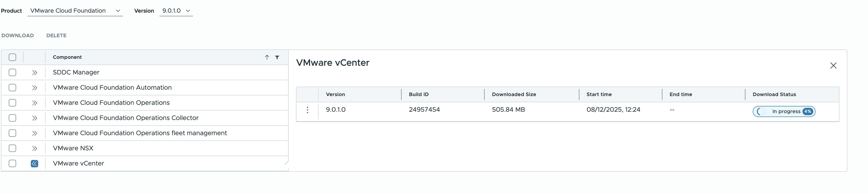Expand SDDC Manager details arrow

34,73
